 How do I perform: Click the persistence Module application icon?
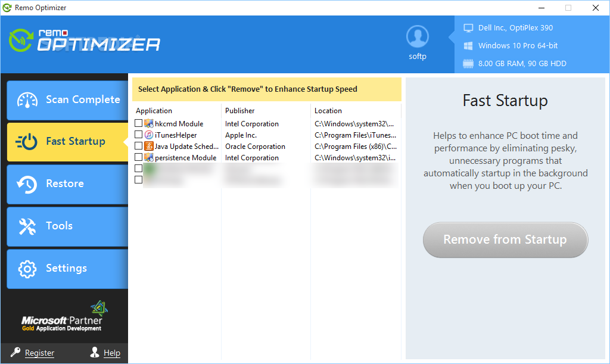click(148, 157)
